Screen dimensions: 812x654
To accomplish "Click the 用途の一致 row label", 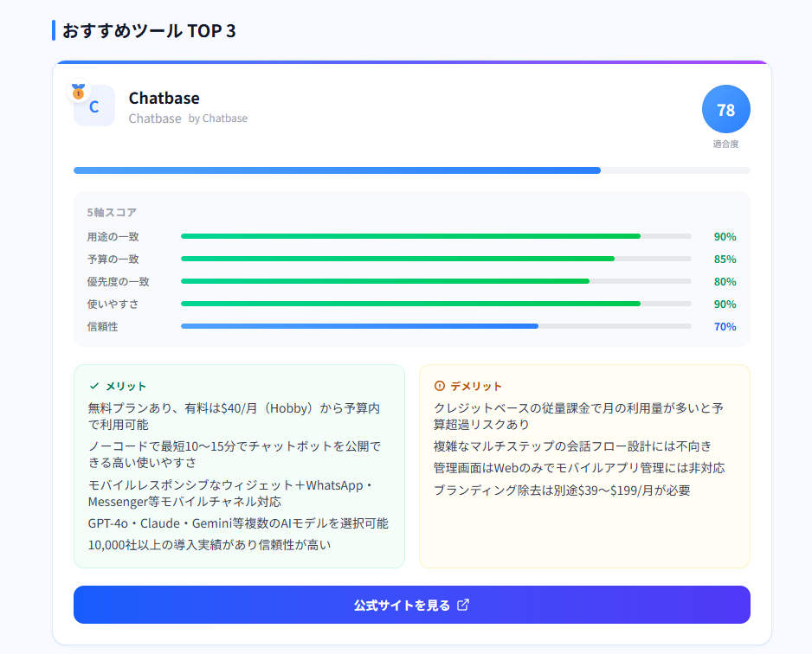I will tap(113, 236).
